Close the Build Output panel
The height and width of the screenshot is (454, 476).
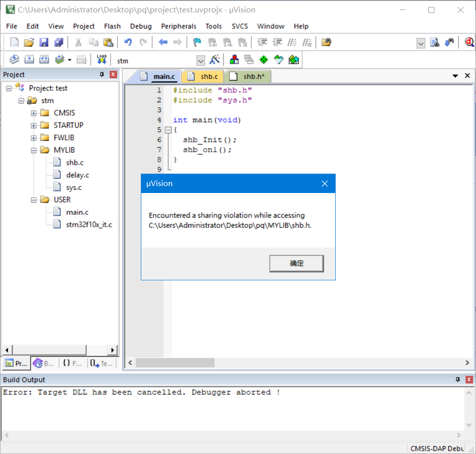(x=469, y=380)
